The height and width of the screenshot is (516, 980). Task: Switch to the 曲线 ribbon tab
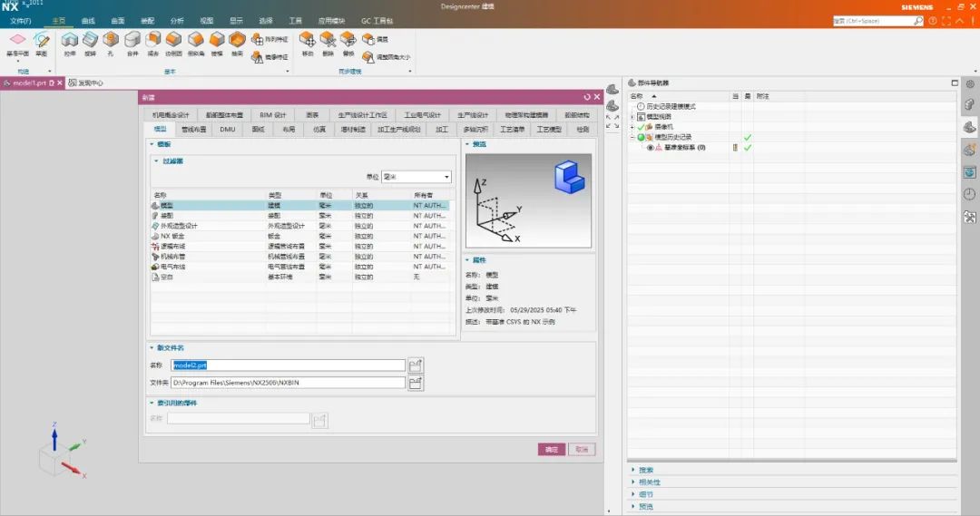click(88, 21)
